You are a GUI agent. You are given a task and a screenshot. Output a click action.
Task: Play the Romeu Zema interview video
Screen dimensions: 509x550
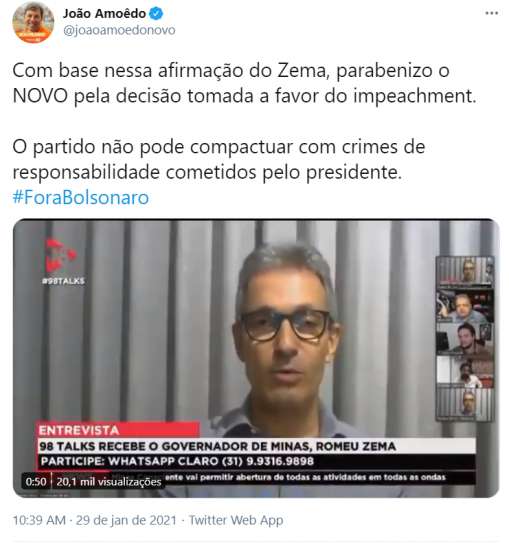256,358
